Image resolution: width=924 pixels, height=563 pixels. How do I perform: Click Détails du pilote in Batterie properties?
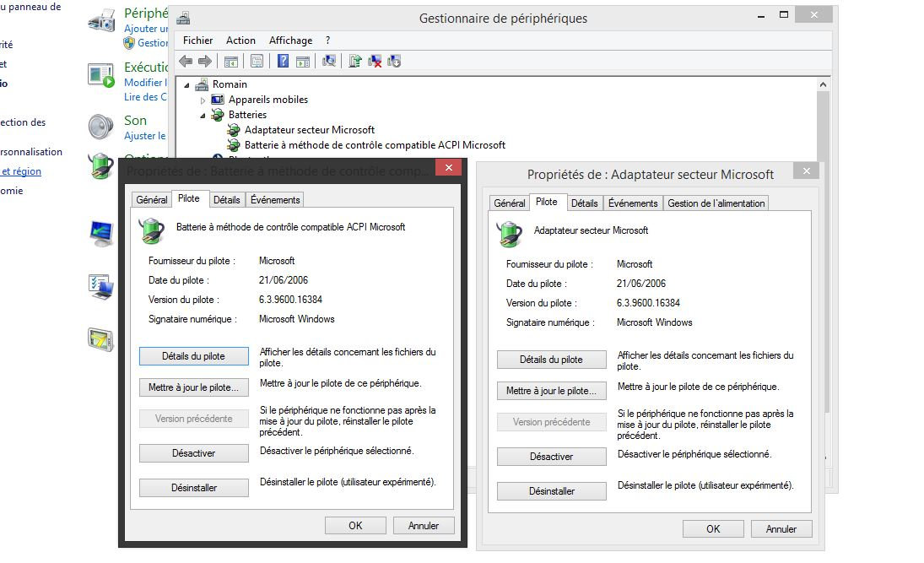[194, 356]
